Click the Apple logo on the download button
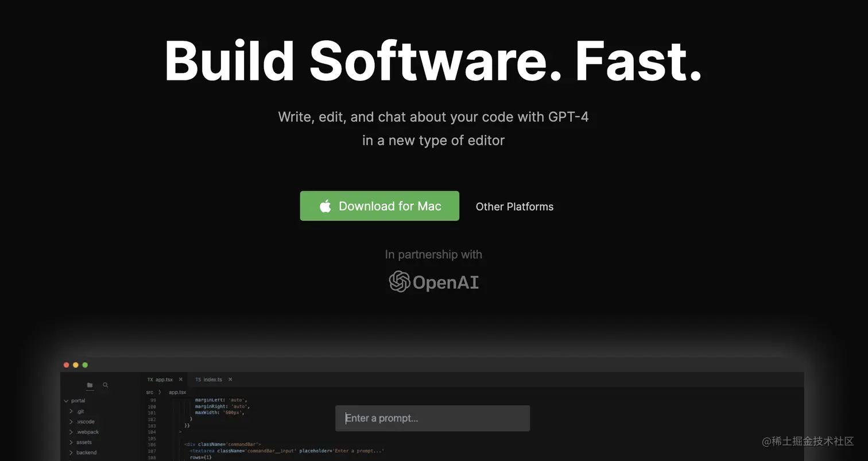This screenshot has height=461, width=868. pos(325,206)
